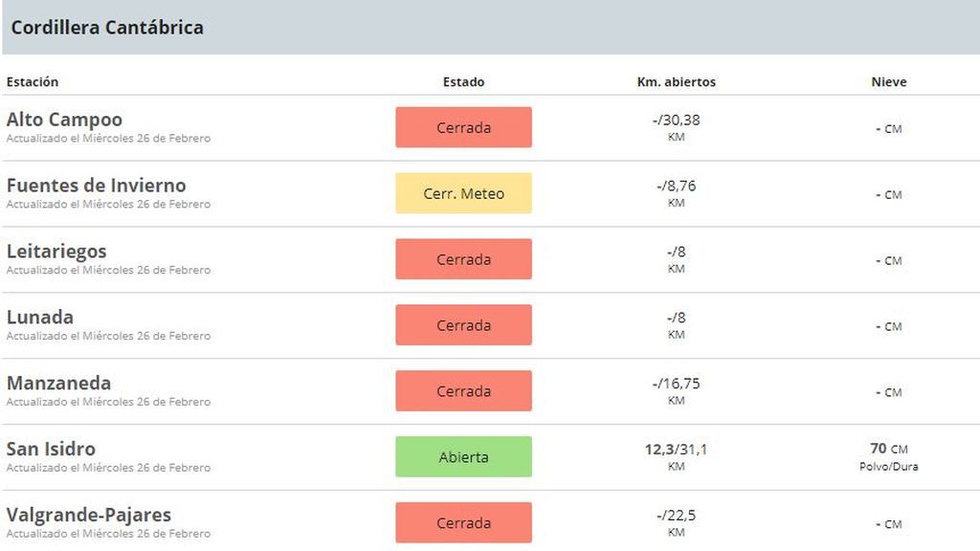Select the Lunada station name
The height and width of the screenshot is (551, 980).
tap(40, 318)
